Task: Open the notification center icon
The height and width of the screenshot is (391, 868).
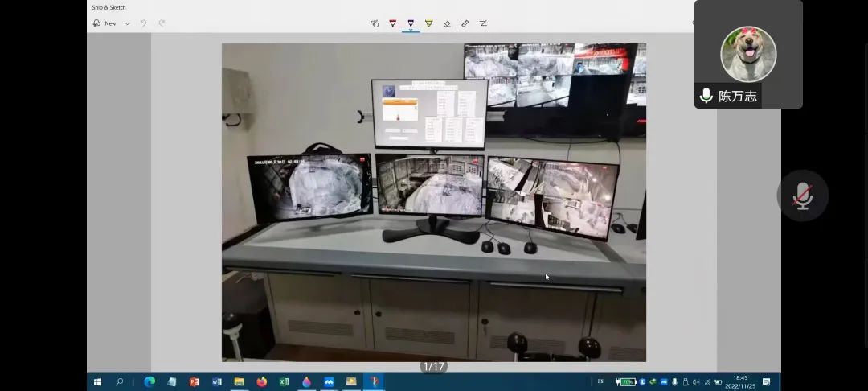Action: tap(766, 381)
